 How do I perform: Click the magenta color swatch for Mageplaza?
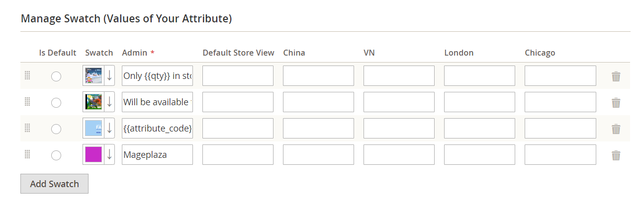coord(93,154)
